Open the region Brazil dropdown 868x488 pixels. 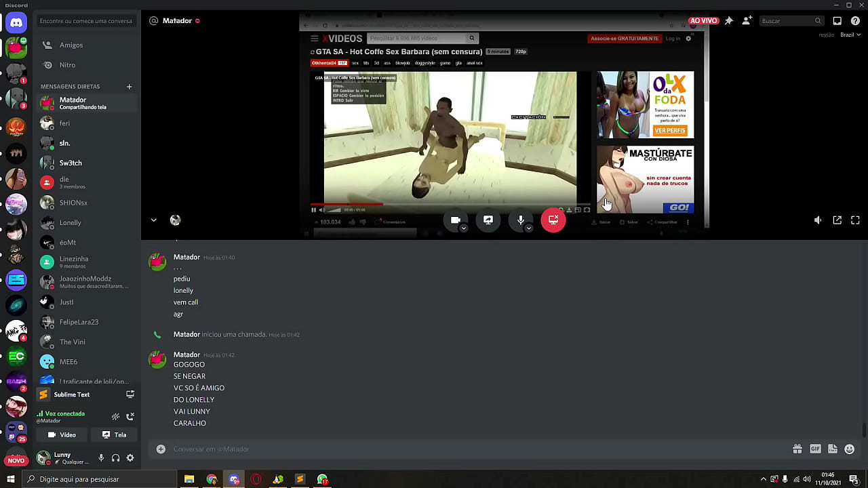[850, 35]
